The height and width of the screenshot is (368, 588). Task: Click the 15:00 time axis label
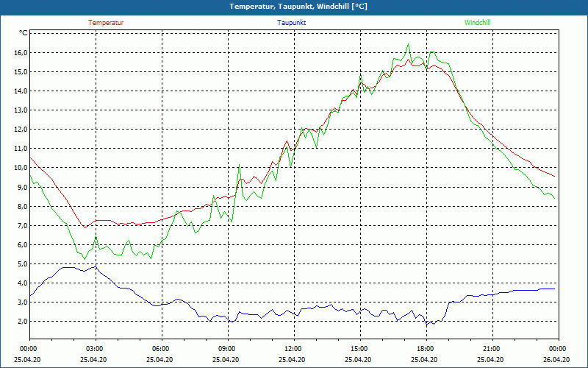click(x=360, y=349)
